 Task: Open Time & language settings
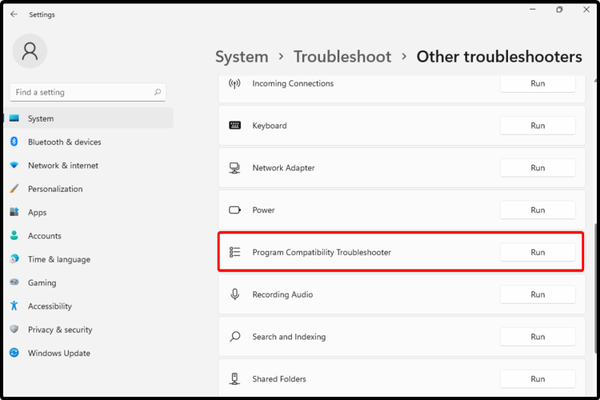58,259
